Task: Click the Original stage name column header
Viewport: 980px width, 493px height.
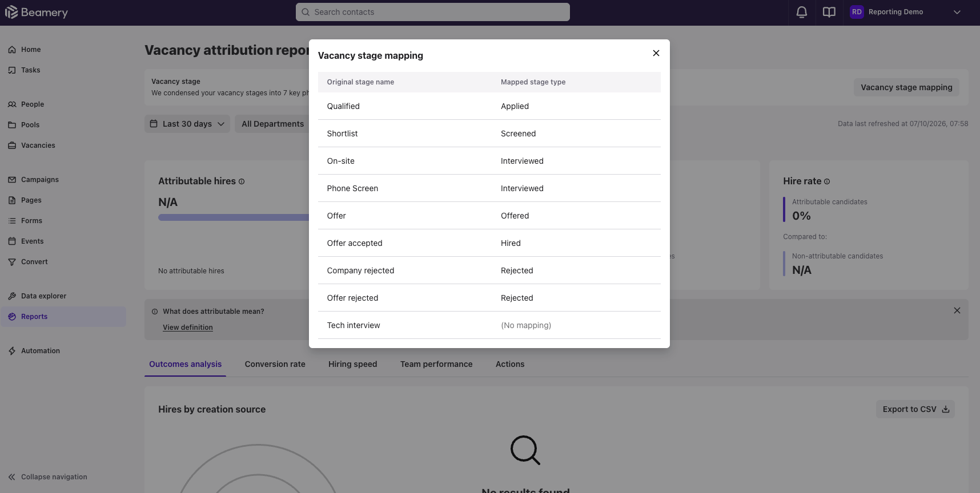Action: point(360,82)
